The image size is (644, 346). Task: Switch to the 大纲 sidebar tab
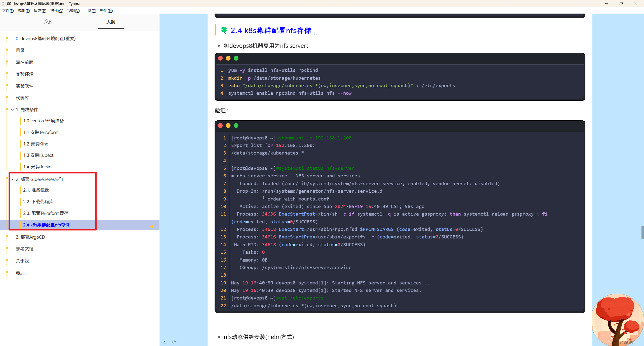point(111,22)
